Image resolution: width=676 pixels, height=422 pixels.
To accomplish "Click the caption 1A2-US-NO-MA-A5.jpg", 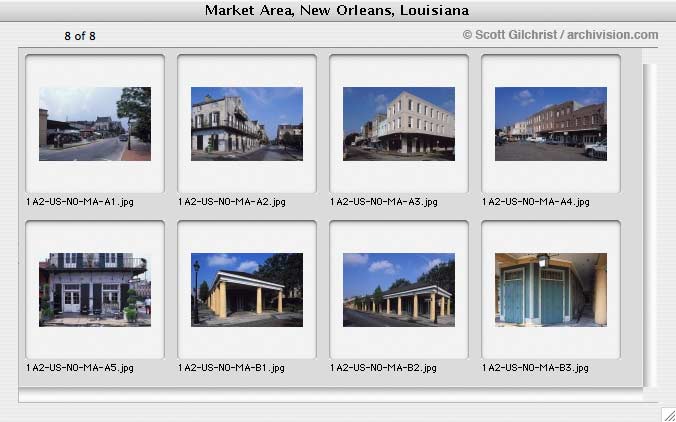I will (x=80, y=368).
